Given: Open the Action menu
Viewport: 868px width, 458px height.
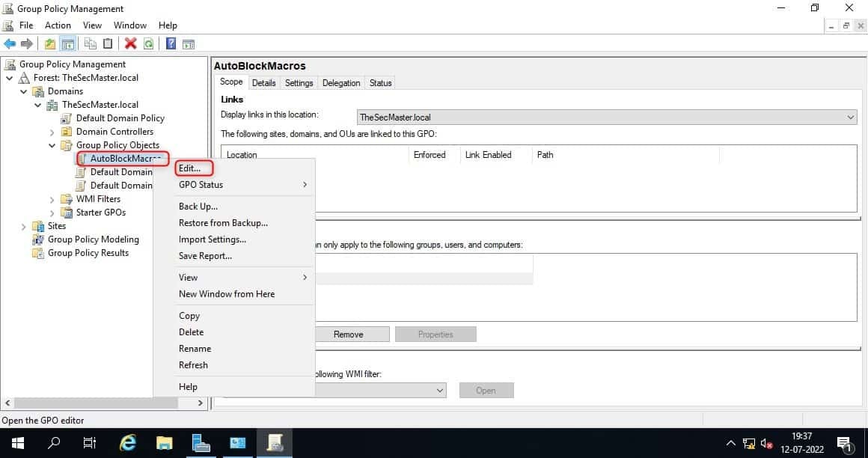Looking at the screenshot, I should (58, 25).
